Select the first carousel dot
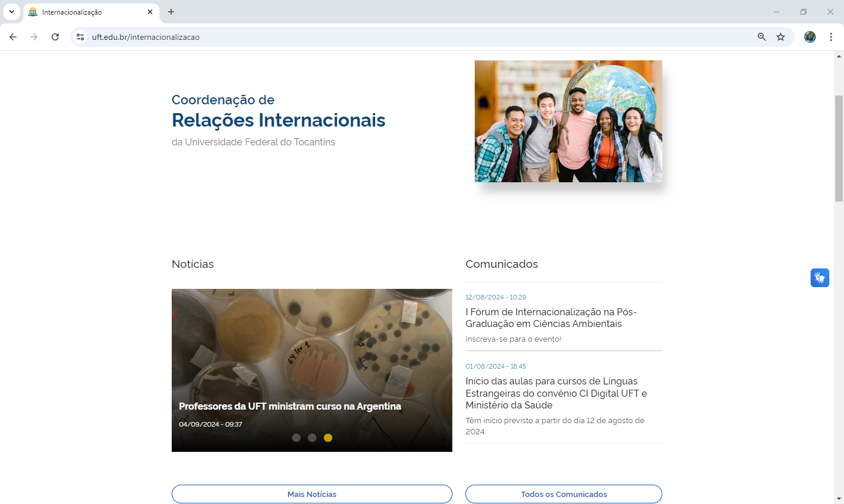 pos(296,438)
